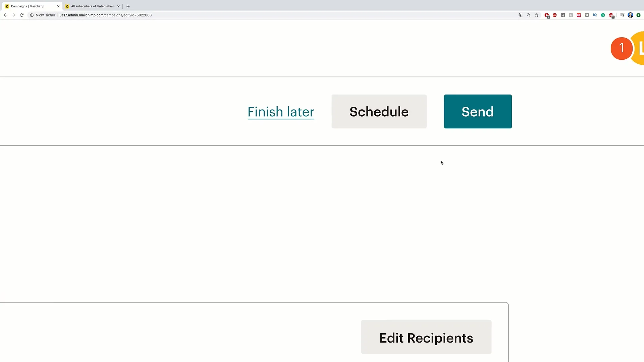Click the bookmark star icon in browser
The height and width of the screenshot is (362, 644).
tap(537, 15)
